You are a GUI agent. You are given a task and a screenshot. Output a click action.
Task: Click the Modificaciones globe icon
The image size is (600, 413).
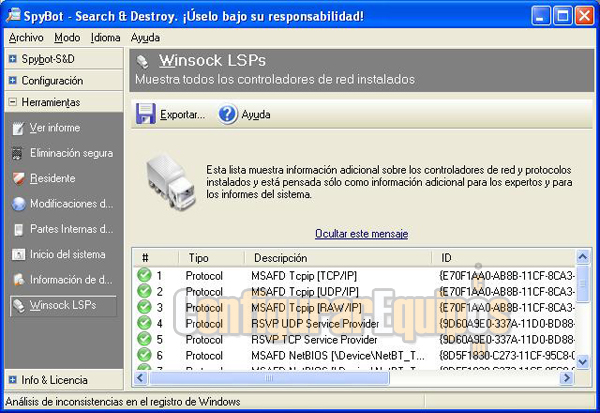18,204
